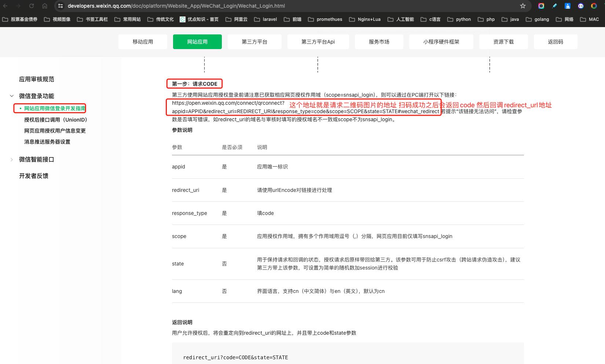Open the promethues bookmark folder
The height and width of the screenshot is (364, 605).
[x=325, y=19]
